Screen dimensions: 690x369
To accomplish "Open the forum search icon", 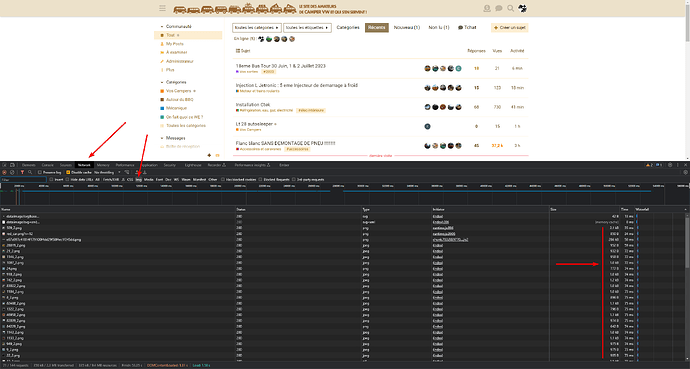I will click(510, 8).
